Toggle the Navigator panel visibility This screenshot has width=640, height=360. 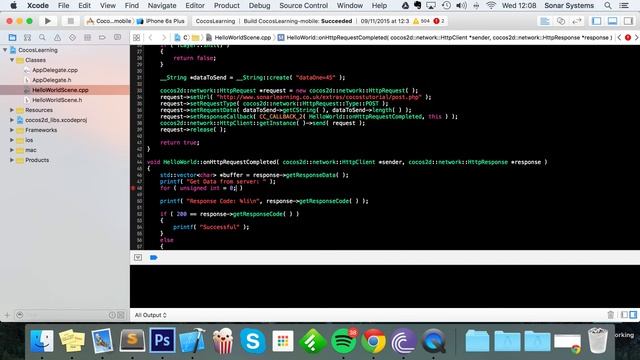click(596, 21)
